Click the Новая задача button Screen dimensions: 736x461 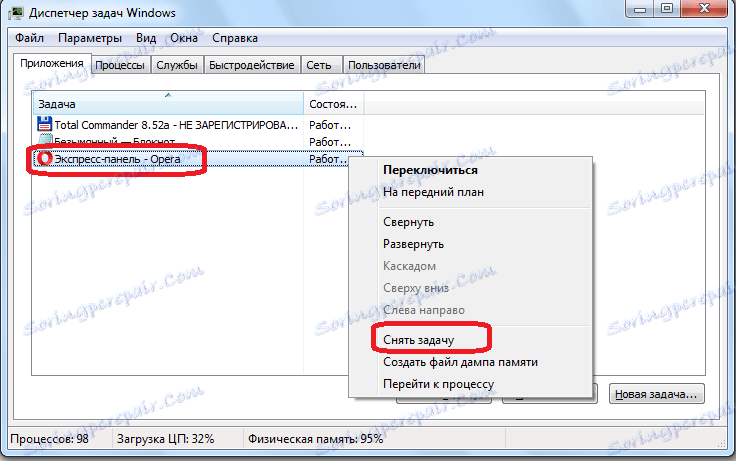[x=656, y=394]
